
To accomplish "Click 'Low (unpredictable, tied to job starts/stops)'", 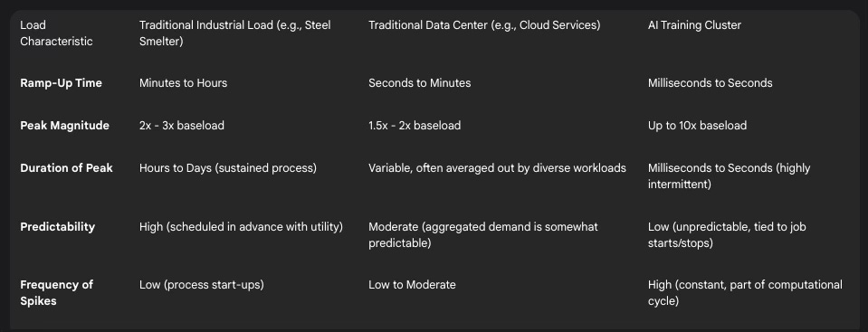I will click(727, 235).
